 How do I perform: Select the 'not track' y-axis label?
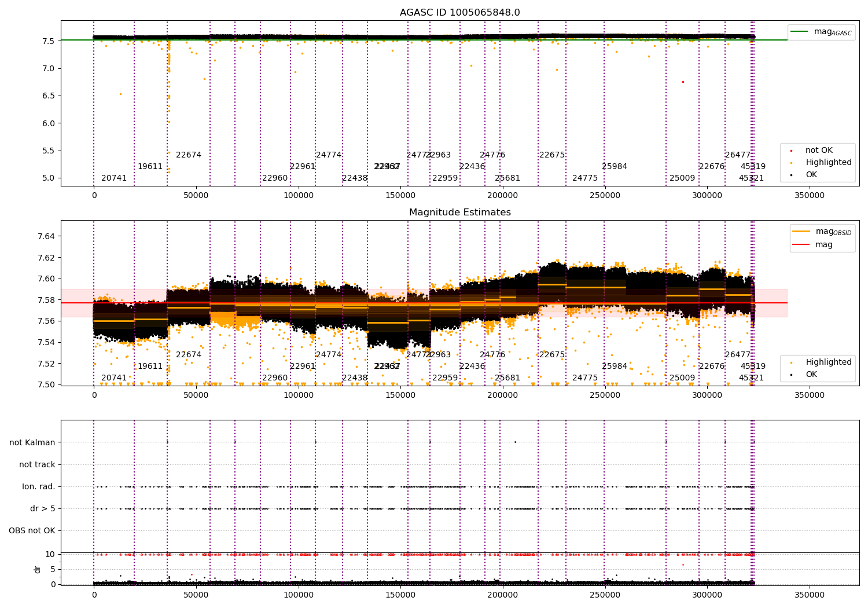coord(37,465)
